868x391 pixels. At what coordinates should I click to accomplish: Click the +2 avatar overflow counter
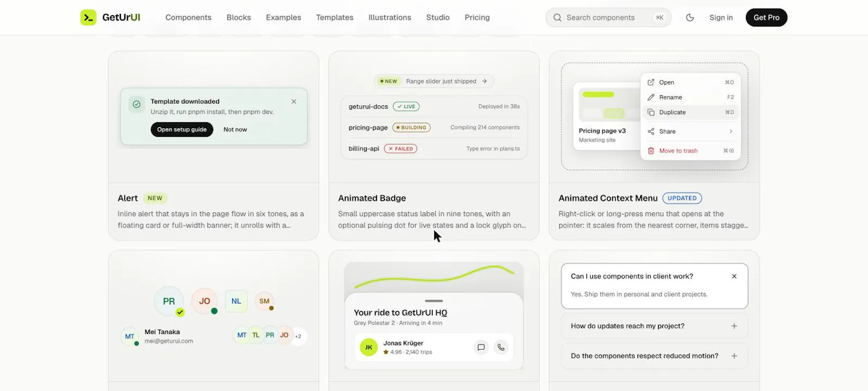click(x=298, y=336)
